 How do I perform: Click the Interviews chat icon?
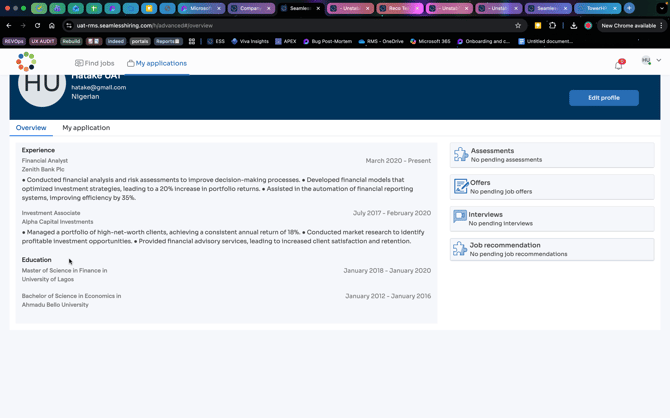click(460, 218)
